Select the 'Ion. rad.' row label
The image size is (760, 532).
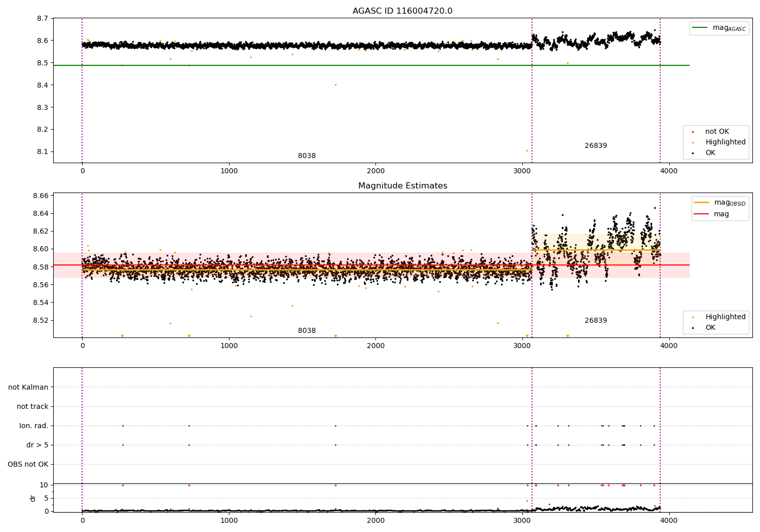coord(34,426)
